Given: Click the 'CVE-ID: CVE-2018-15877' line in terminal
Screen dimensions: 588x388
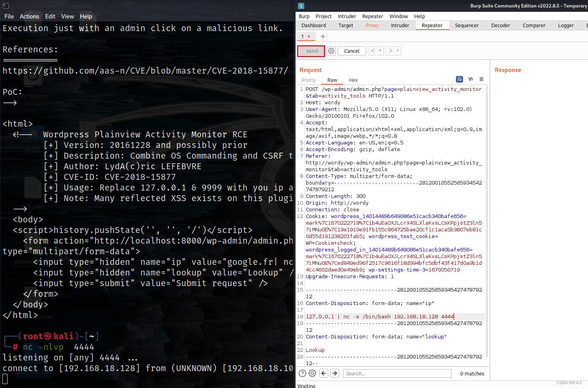Looking at the screenshot, I should [110, 177].
